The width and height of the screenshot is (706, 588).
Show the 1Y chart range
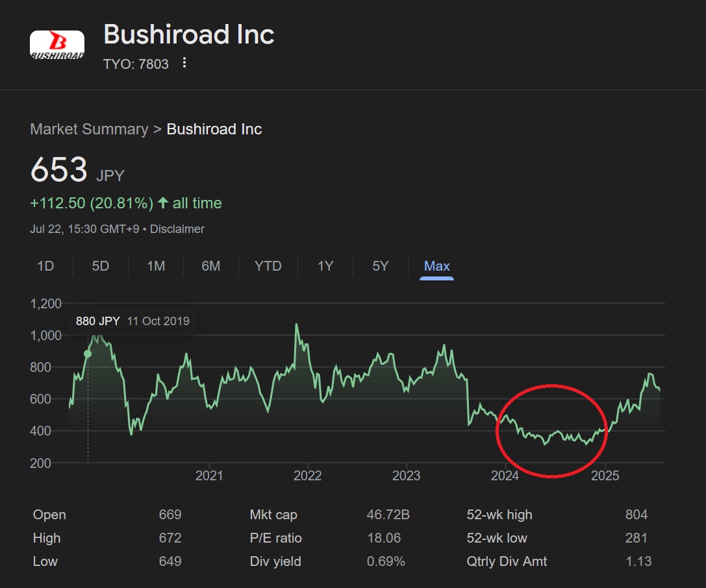point(325,266)
